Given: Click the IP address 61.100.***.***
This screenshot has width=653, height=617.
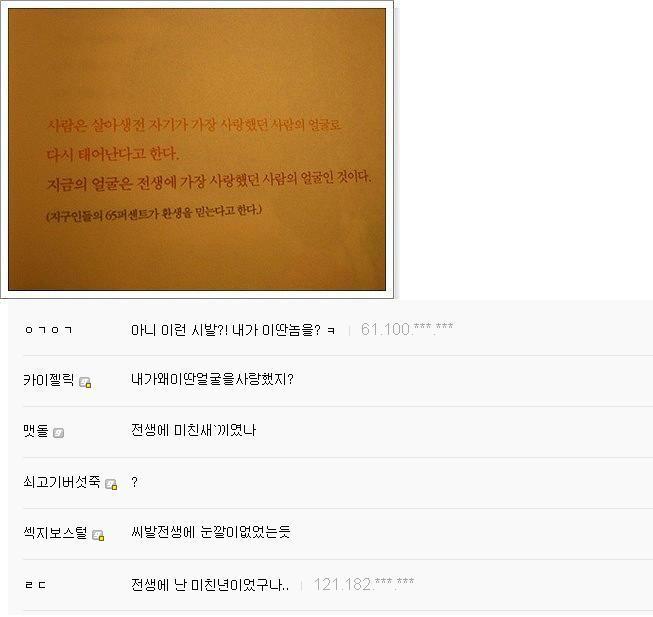Looking at the screenshot, I should tap(407, 329).
